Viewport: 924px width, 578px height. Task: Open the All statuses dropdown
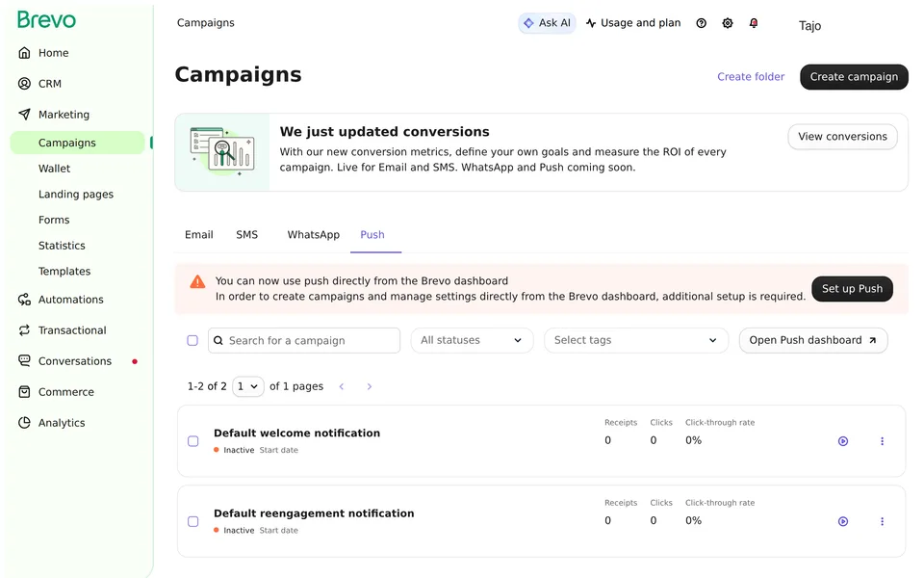(472, 340)
